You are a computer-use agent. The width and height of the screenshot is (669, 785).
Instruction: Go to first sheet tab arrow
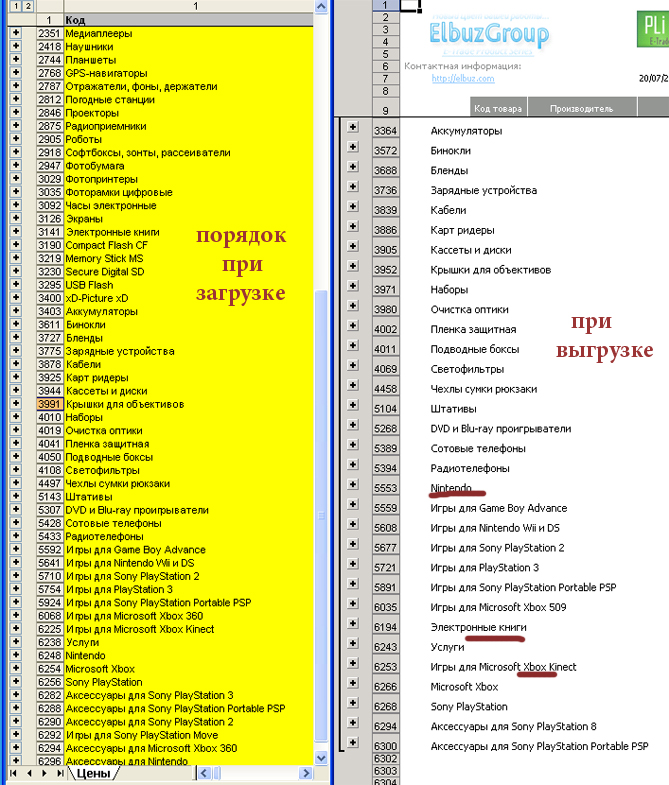(x=14, y=773)
